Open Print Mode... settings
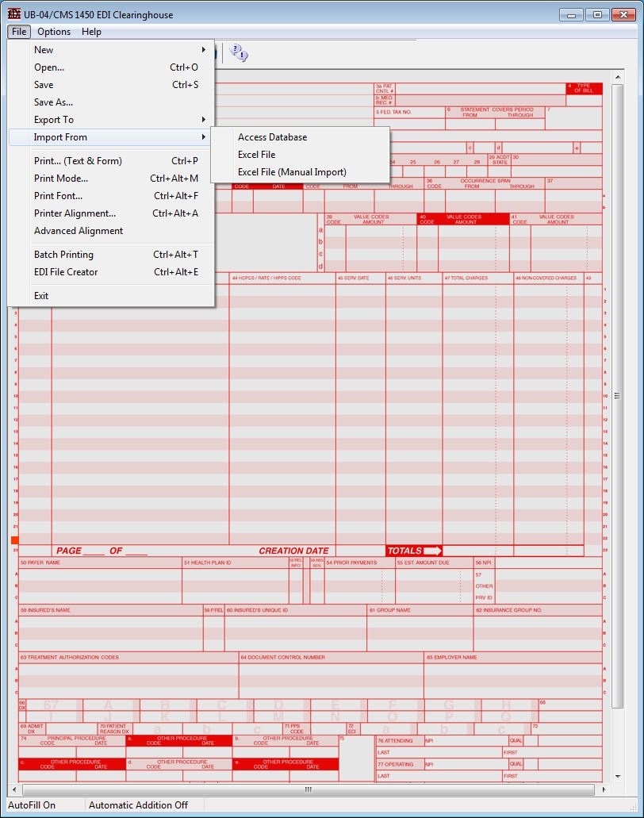Viewport: 644px width, 818px height. (110, 179)
